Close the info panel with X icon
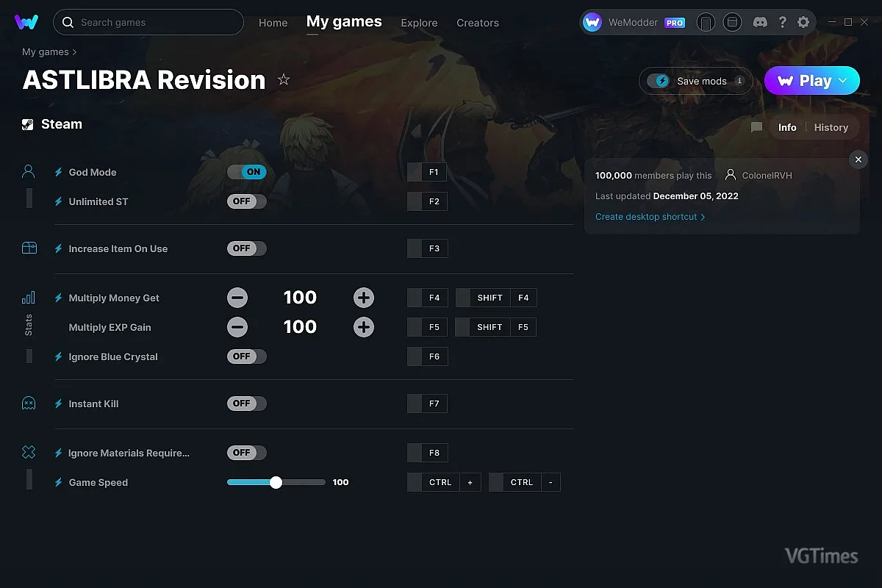This screenshot has height=588, width=882. click(x=858, y=159)
